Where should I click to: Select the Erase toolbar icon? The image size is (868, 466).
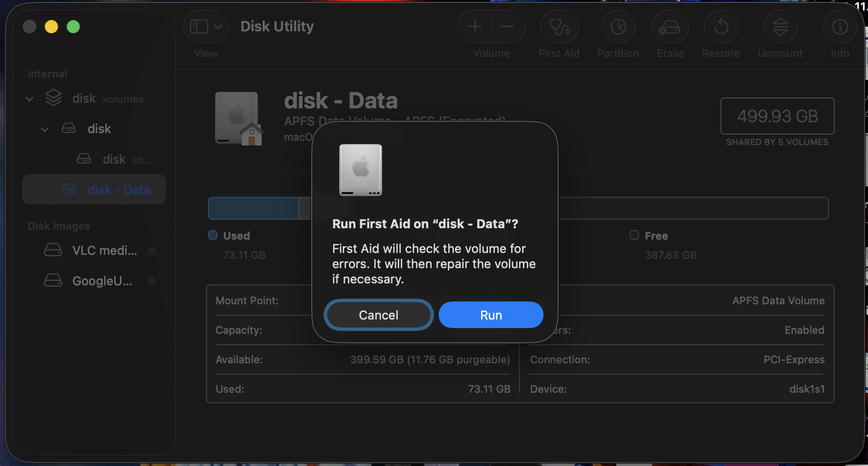tap(670, 27)
